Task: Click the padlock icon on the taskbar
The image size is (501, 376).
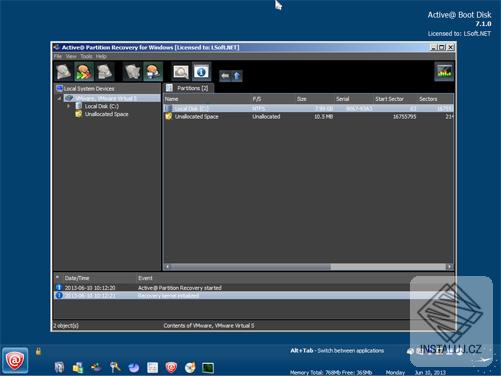Action: pyautogui.click(x=38, y=351)
